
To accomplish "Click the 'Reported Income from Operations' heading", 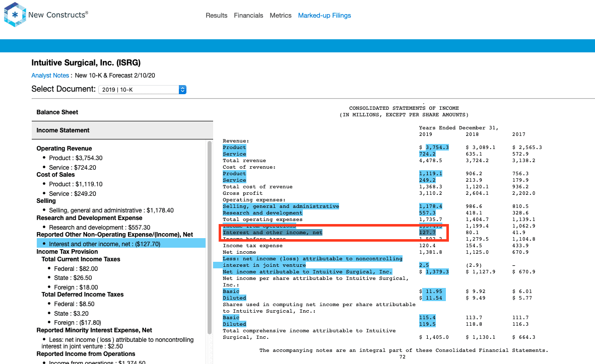I will [86, 354].
